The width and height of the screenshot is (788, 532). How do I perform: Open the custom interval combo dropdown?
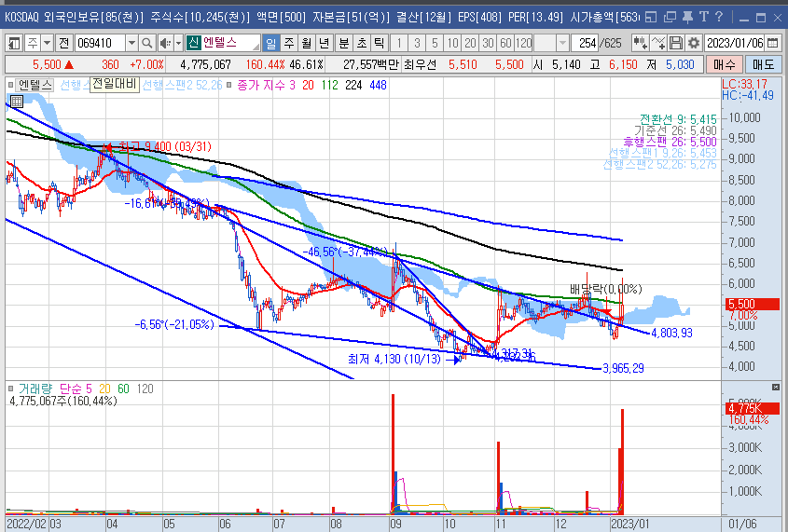click(563, 43)
